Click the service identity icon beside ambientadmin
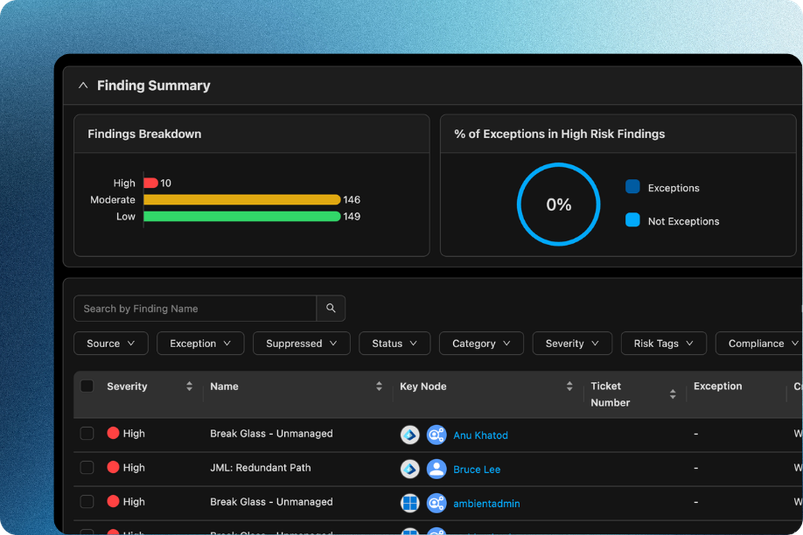Image resolution: width=803 pixels, height=535 pixels. (x=436, y=503)
